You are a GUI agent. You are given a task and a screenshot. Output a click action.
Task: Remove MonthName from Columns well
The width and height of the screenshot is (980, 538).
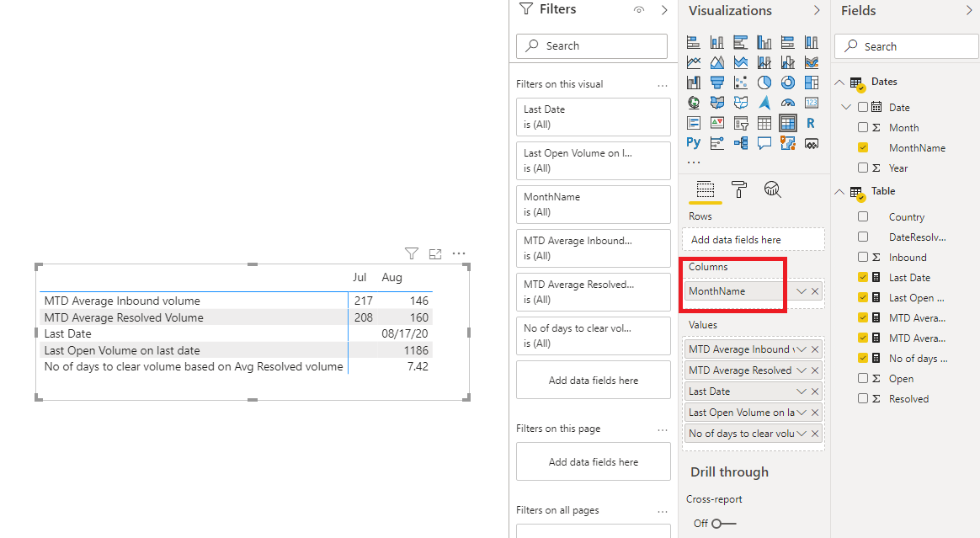click(x=815, y=291)
